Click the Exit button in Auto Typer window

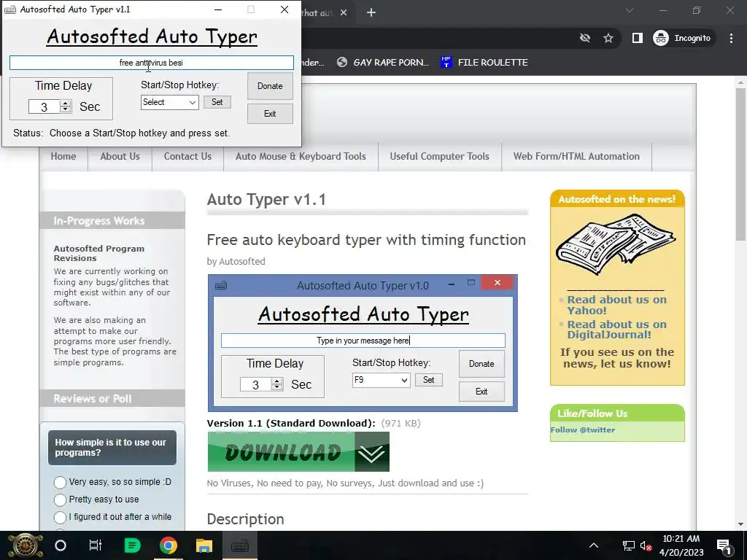(270, 114)
